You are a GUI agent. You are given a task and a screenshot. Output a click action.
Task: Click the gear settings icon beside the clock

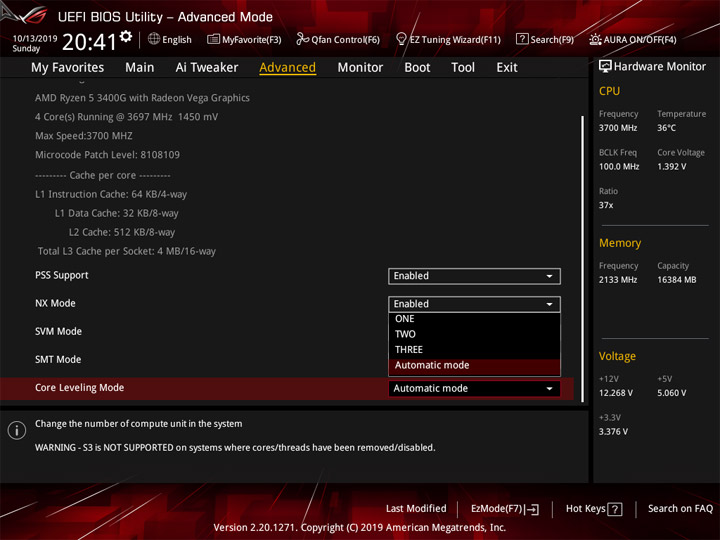[126, 36]
